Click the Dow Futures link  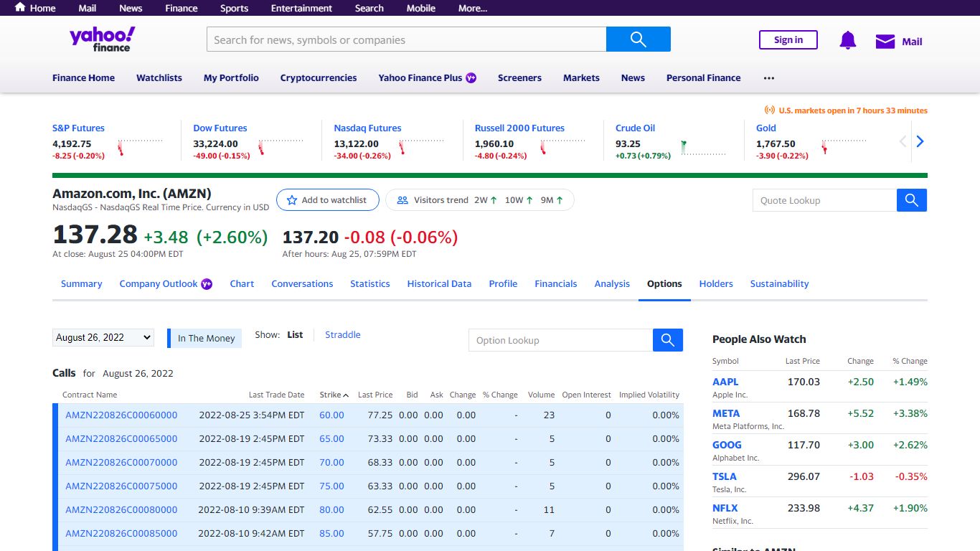220,128
